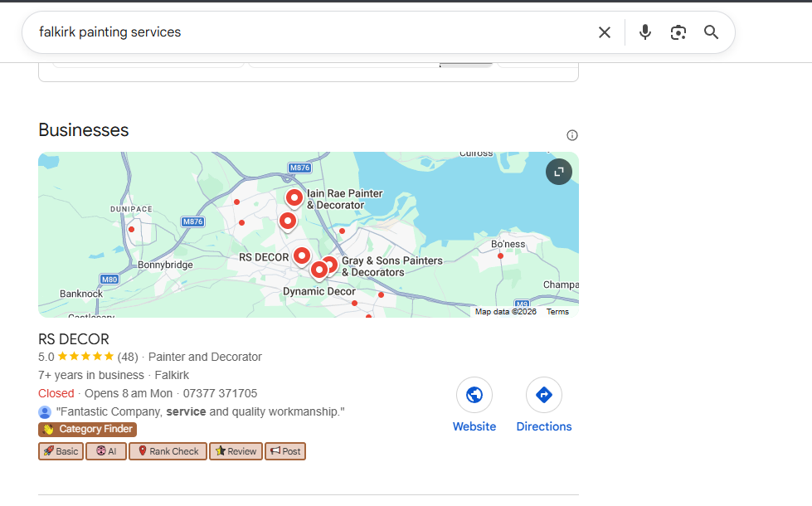This screenshot has width=812, height=506.
Task: Open the Review button
Action: coord(236,451)
